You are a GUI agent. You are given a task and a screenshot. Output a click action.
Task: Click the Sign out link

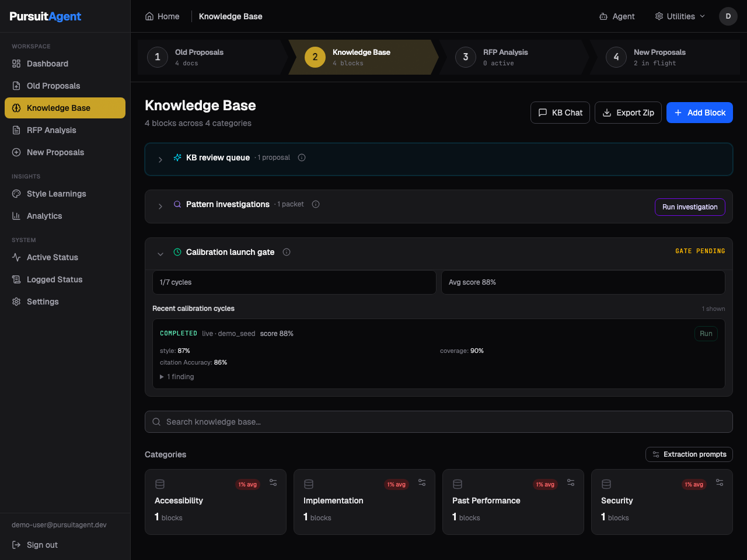35,545
